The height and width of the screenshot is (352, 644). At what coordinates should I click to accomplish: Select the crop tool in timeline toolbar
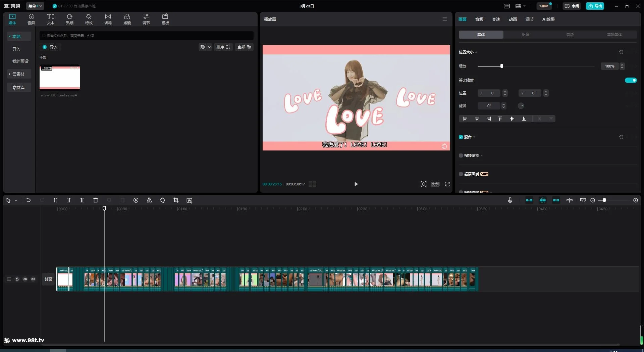(x=176, y=200)
